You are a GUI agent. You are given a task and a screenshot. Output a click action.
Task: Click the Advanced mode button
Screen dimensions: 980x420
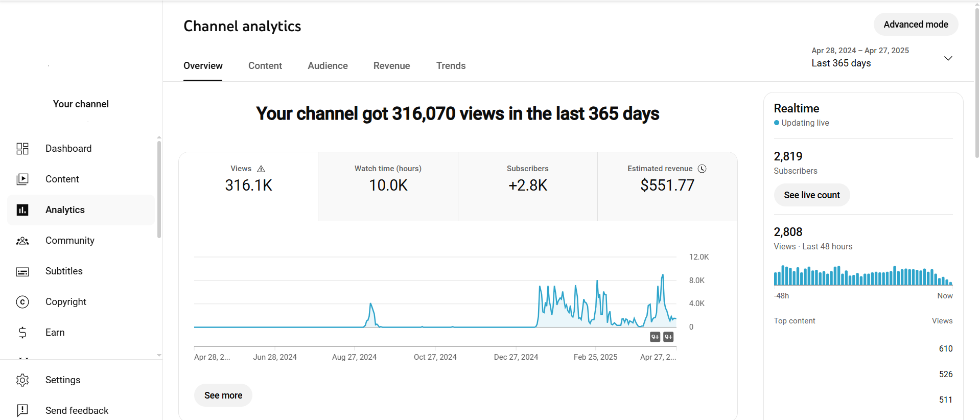coord(916,25)
